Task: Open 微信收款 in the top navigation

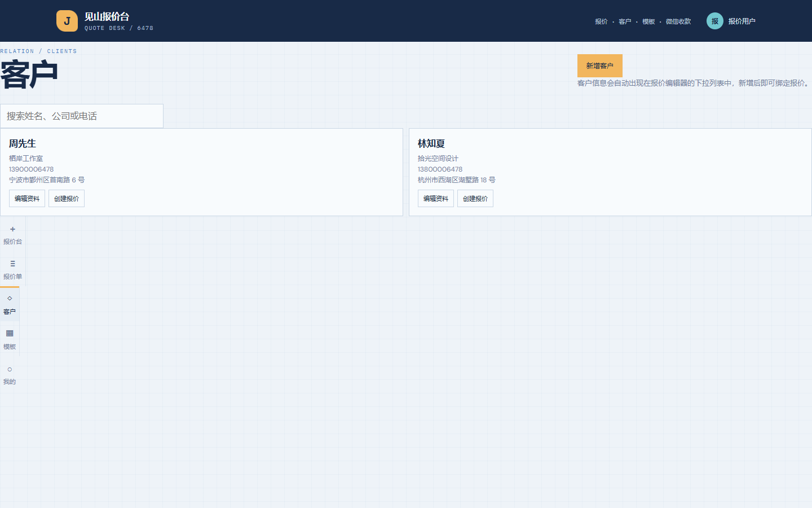Action: 678,21
